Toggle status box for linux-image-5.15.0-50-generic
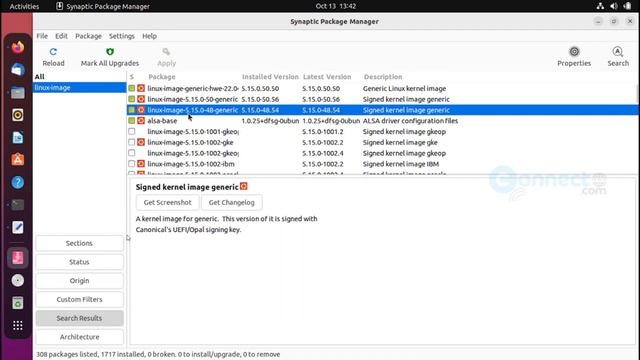640x360 pixels. (131, 99)
